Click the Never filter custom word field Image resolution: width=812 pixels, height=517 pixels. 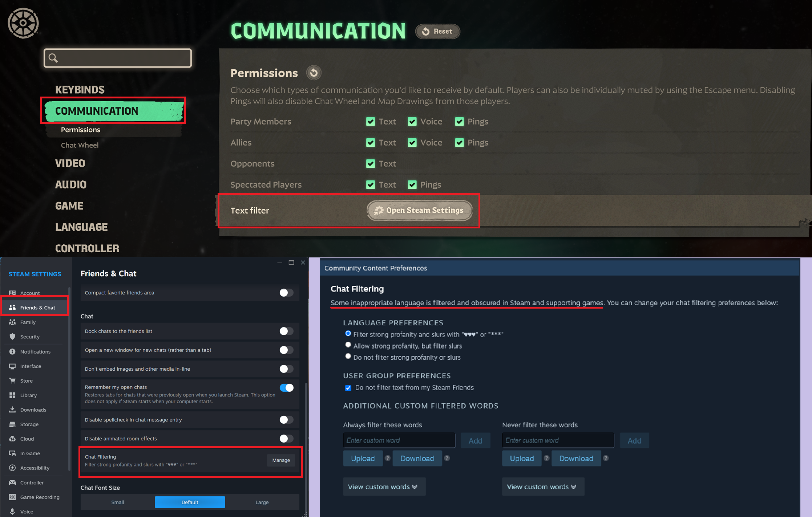(x=558, y=440)
